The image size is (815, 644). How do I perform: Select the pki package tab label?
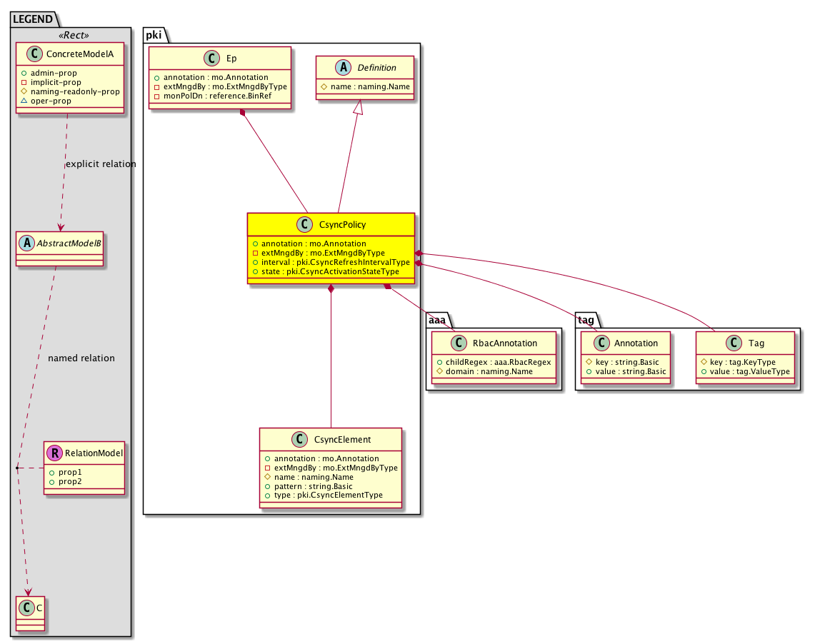[156, 35]
